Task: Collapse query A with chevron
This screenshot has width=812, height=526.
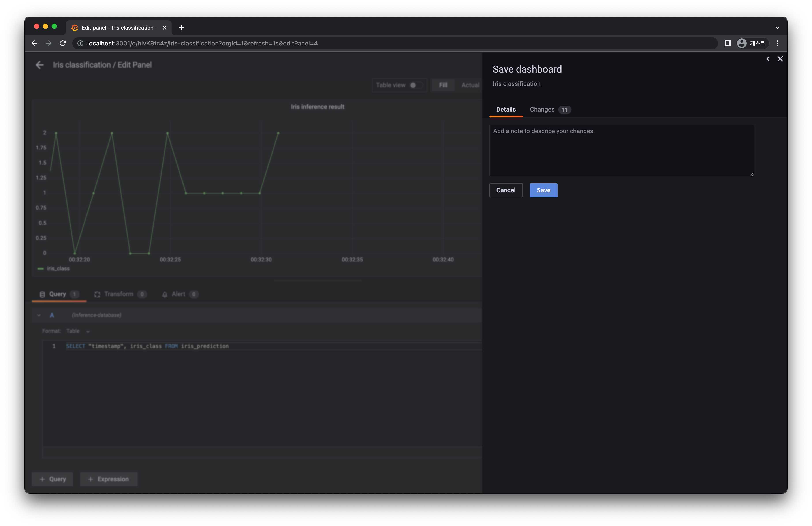Action: [x=39, y=315]
